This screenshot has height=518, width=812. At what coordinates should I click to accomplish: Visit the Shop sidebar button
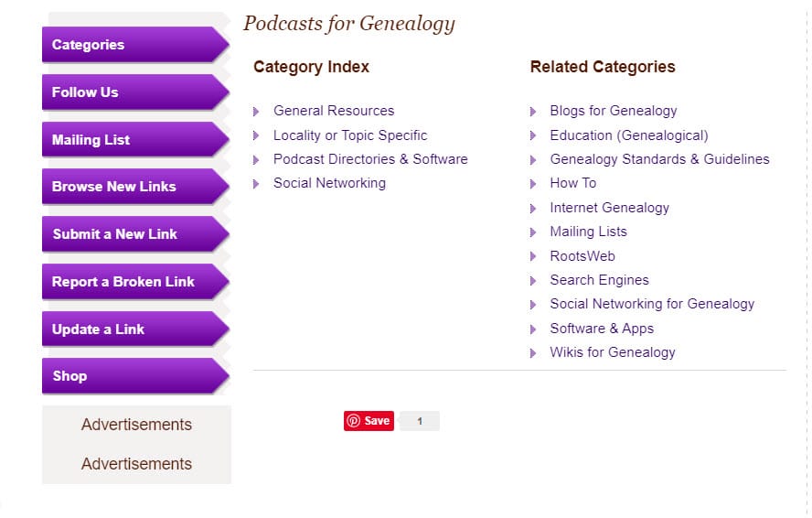(x=135, y=376)
